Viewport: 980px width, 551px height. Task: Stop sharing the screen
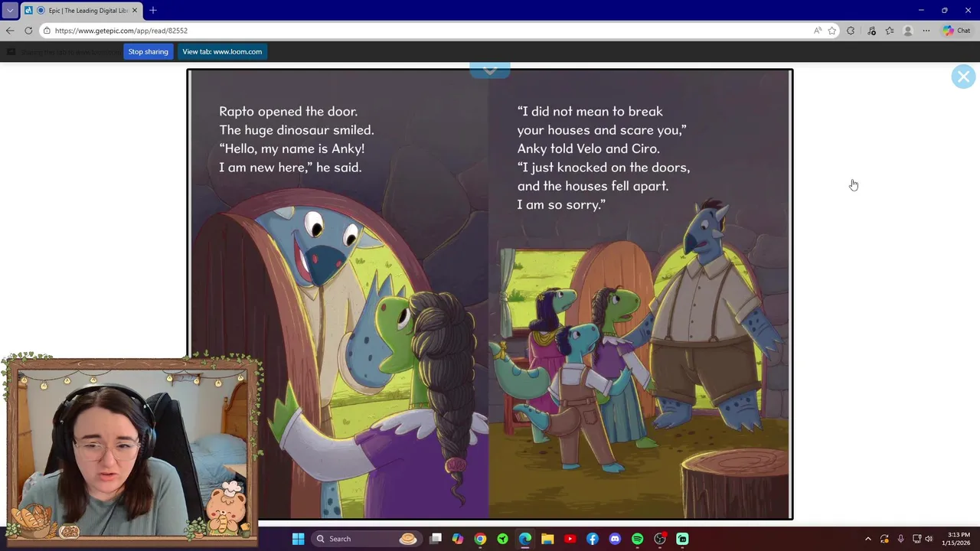click(148, 52)
